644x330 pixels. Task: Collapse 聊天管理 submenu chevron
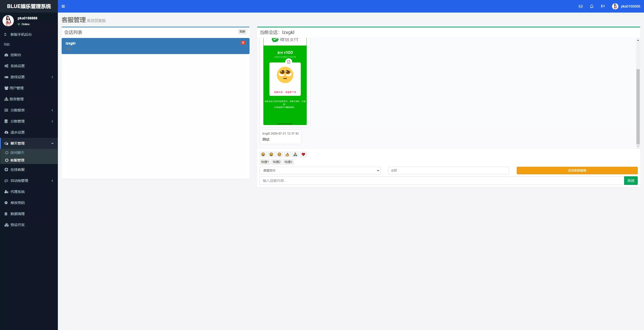point(52,143)
